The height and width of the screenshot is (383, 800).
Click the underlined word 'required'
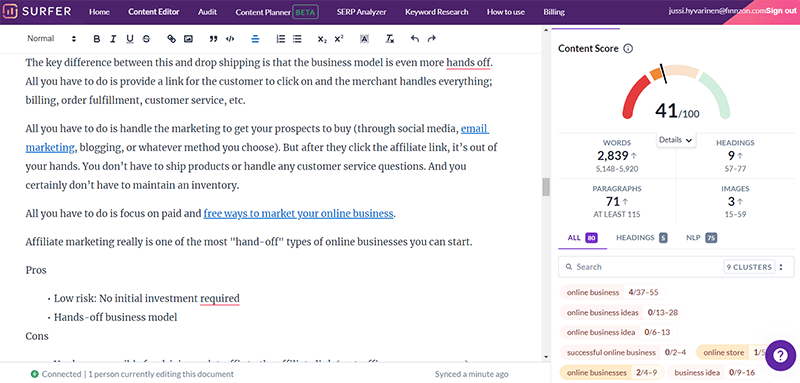(219, 298)
